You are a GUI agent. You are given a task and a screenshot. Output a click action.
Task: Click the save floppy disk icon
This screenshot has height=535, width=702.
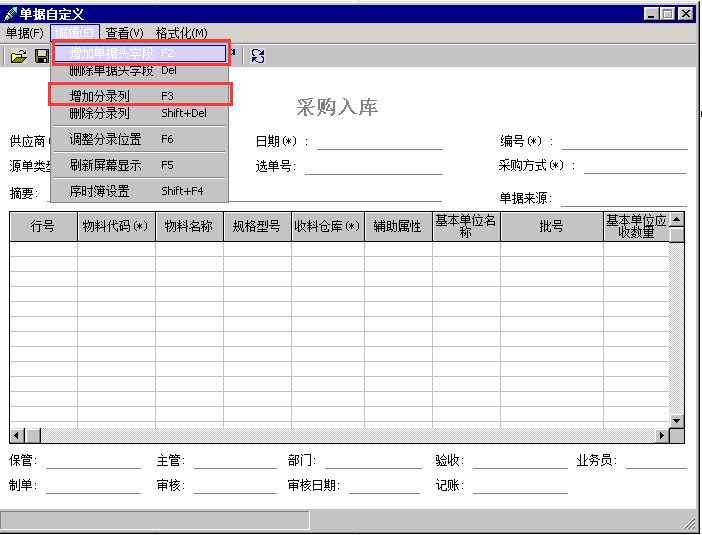click(41, 56)
